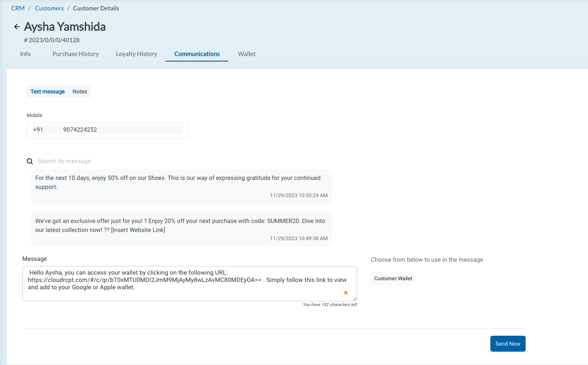The height and width of the screenshot is (365, 588).
Task: Open the Wallet tab
Action: click(x=247, y=54)
